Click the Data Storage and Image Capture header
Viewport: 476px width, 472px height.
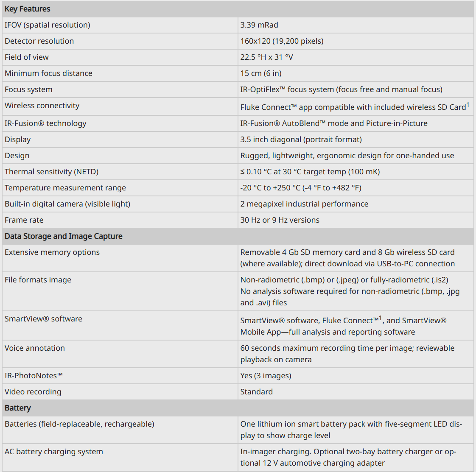(x=64, y=236)
